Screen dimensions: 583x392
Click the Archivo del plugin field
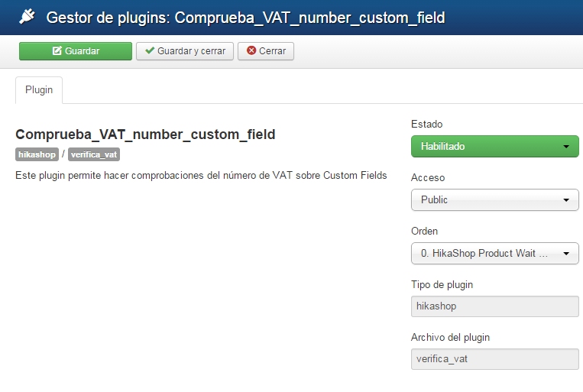click(x=494, y=359)
